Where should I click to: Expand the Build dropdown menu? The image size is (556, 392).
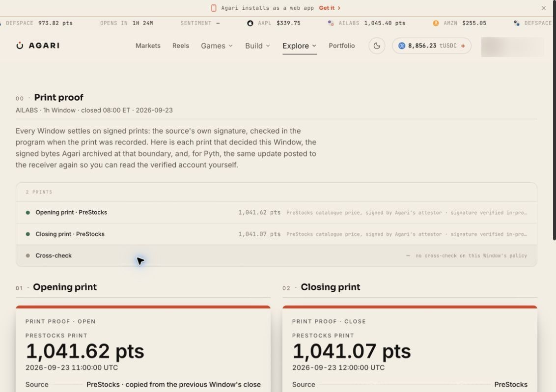[257, 46]
